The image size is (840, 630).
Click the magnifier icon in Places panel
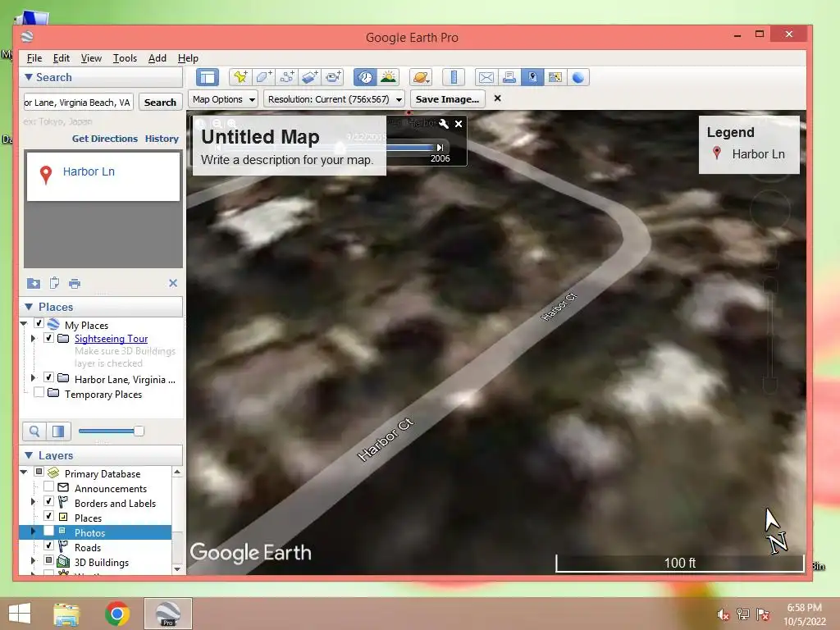tap(34, 431)
